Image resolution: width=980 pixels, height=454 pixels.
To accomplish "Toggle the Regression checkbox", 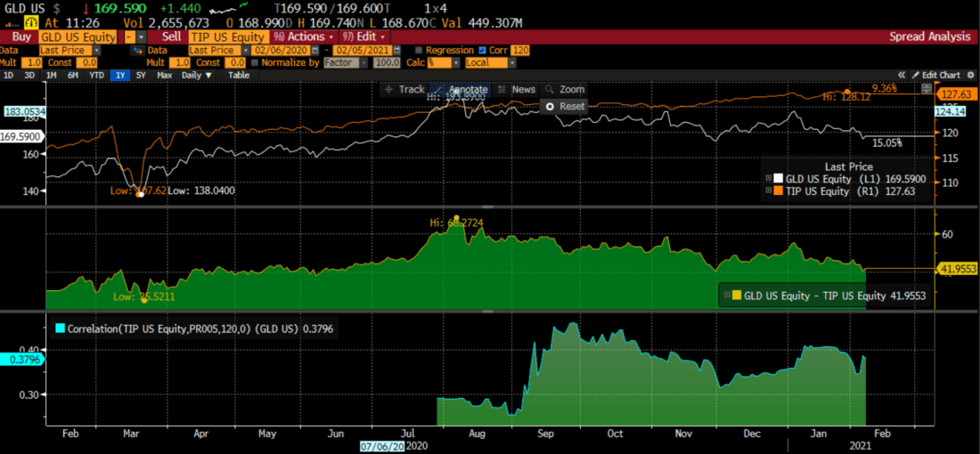I will (x=420, y=50).
